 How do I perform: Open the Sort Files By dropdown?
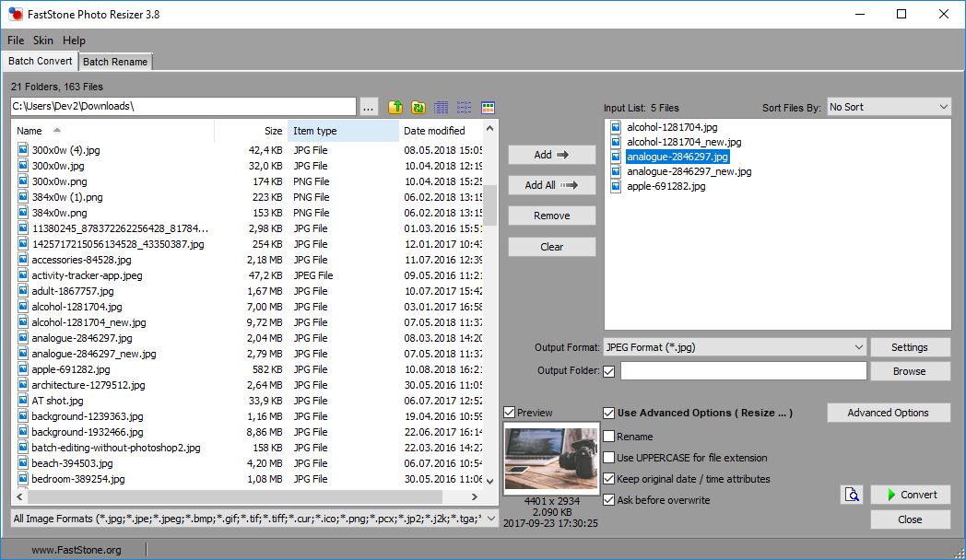click(889, 107)
